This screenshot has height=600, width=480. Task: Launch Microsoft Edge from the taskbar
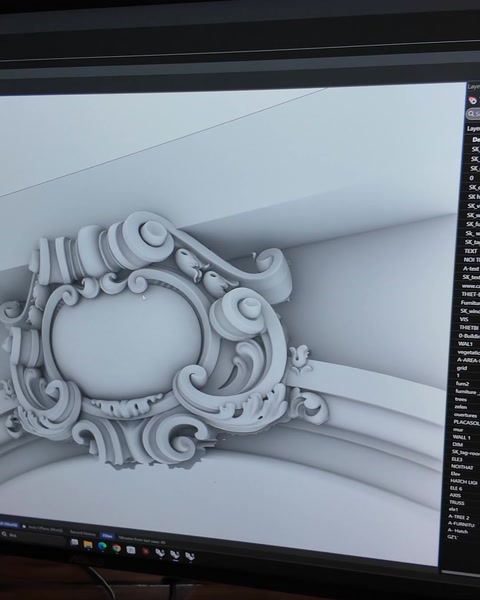[x=102, y=546]
